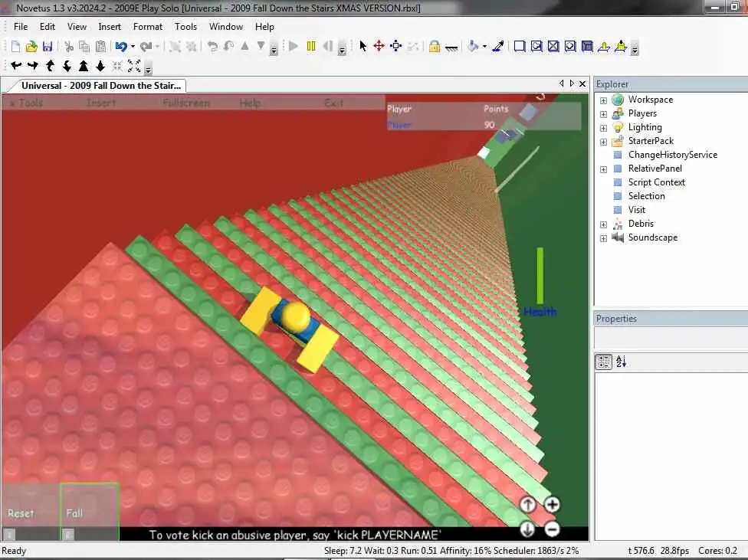748x560 pixels.
Task: Open the Insert menu
Action: (110, 27)
